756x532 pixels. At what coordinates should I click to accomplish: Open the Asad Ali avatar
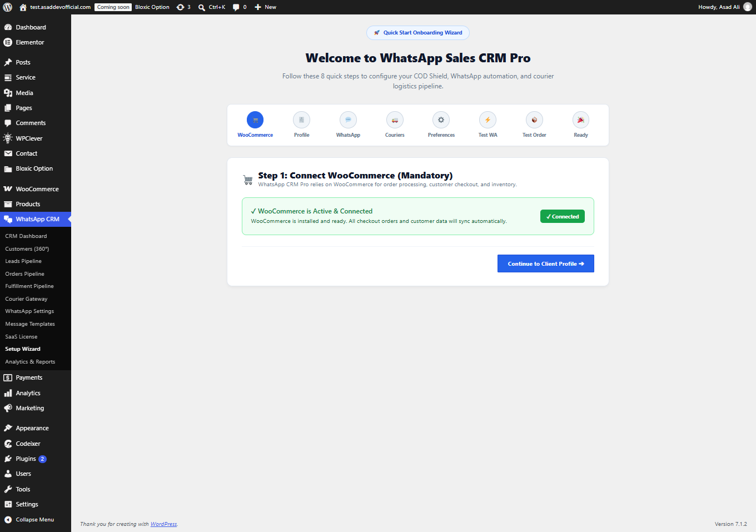tap(748, 7)
